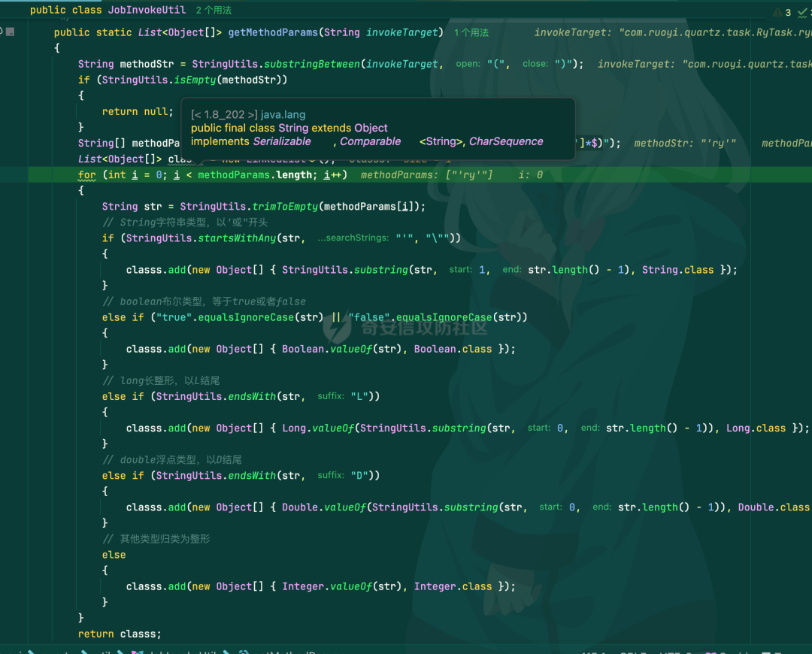The width and height of the screenshot is (812, 654).
Task: Click inline debug value 'methodParams: ["'ry'"]'
Action: coord(427,175)
